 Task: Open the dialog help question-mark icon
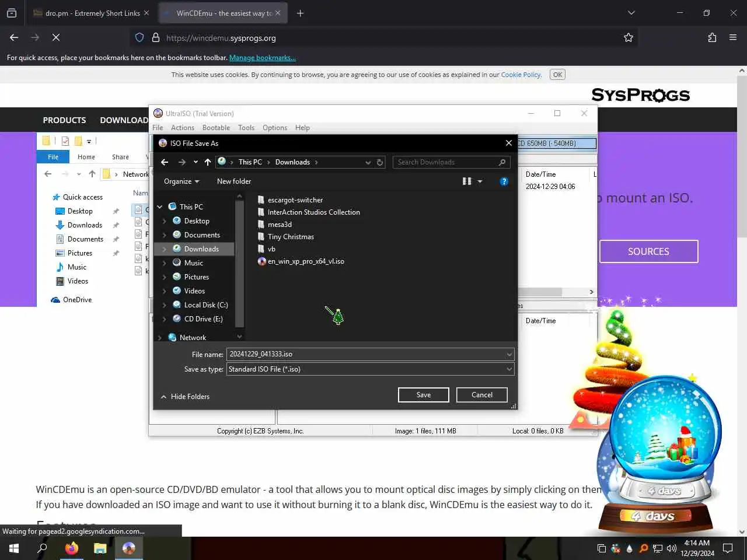(504, 181)
